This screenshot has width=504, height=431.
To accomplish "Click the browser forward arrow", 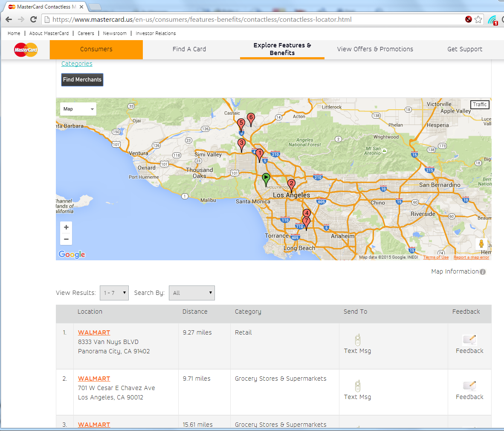I will (x=21, y=19).
